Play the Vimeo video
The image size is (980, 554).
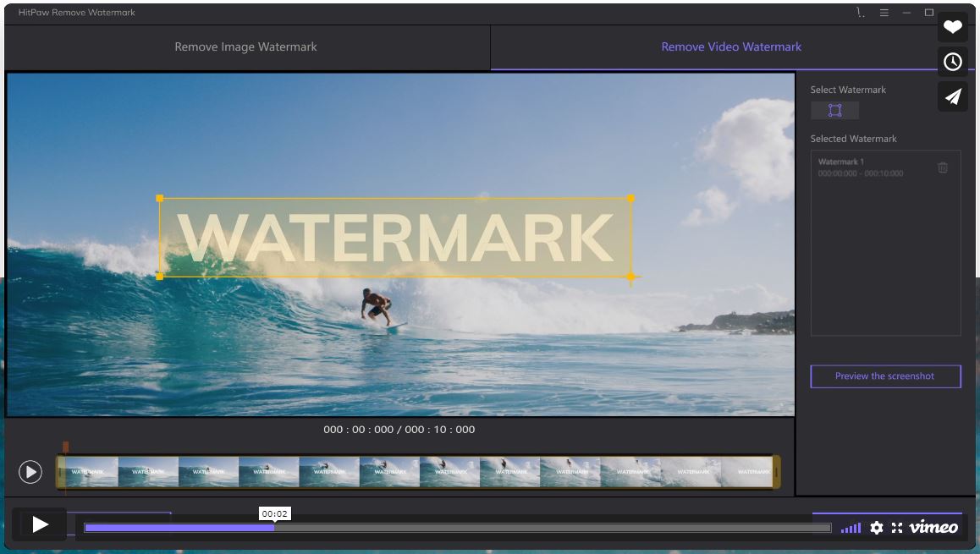click(x=40, y=524)
